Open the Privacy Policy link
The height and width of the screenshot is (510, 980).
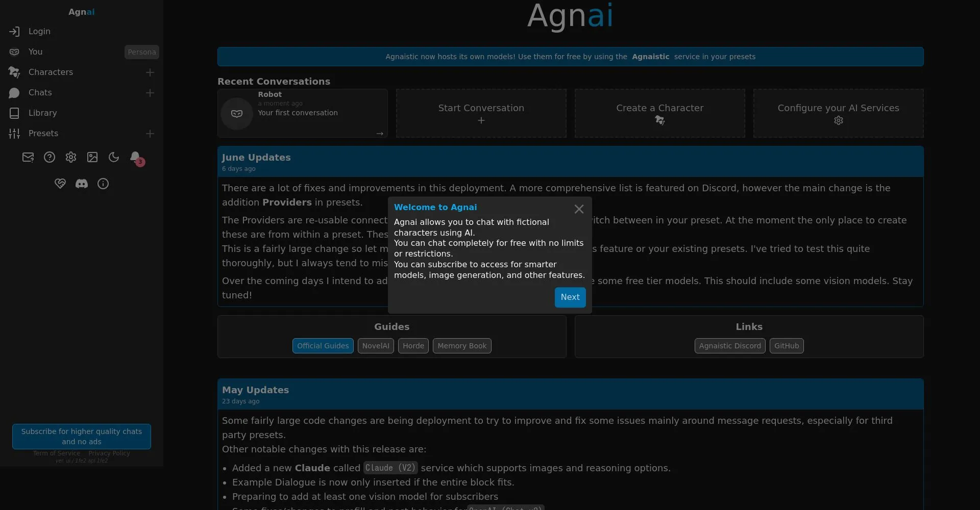pos(109,453)
